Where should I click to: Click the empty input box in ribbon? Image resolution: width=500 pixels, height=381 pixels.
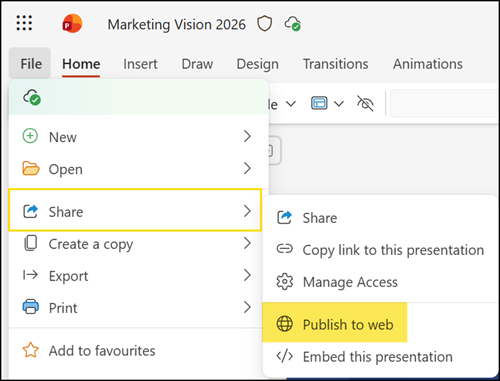tap(445, 103)
